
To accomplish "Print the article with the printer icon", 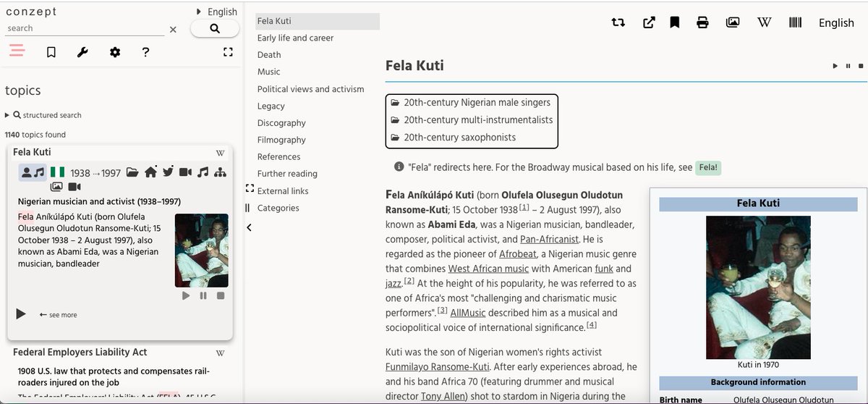I will click(x=702, y=22).
